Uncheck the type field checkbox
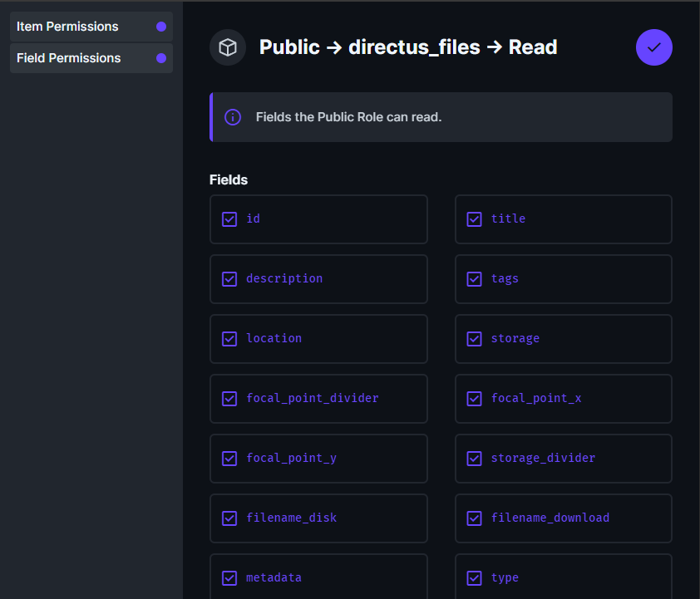The width and height of the screenshot is (700, 599). [474, 577]
